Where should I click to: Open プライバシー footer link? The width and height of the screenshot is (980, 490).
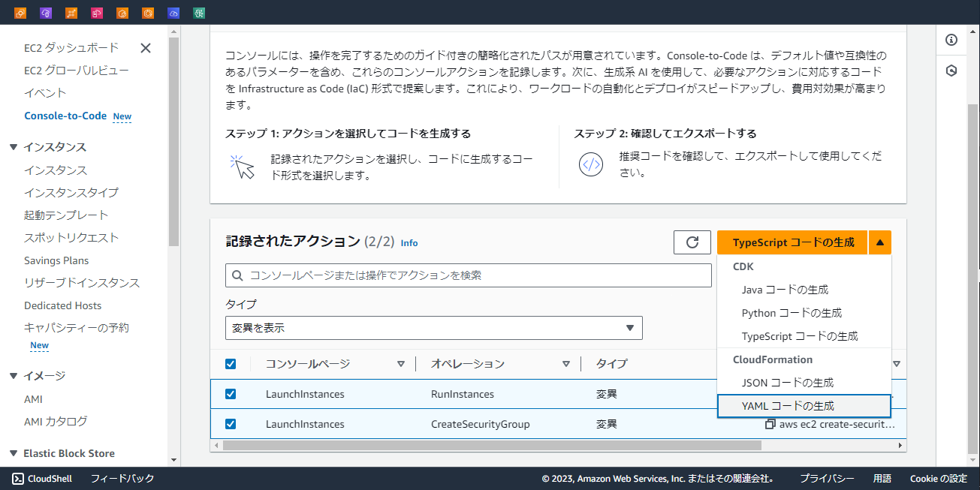pos(827,479)
